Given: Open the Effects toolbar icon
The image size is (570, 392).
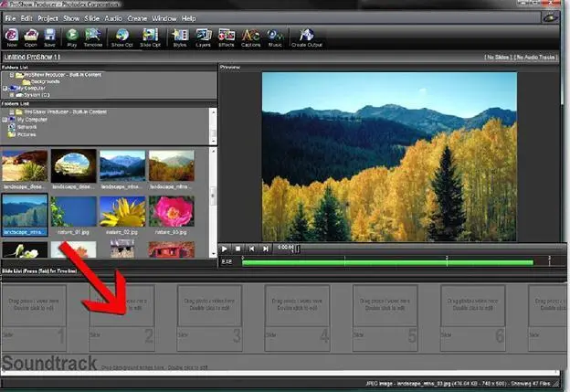Looking at the screenshot, I should click(227, 37).
